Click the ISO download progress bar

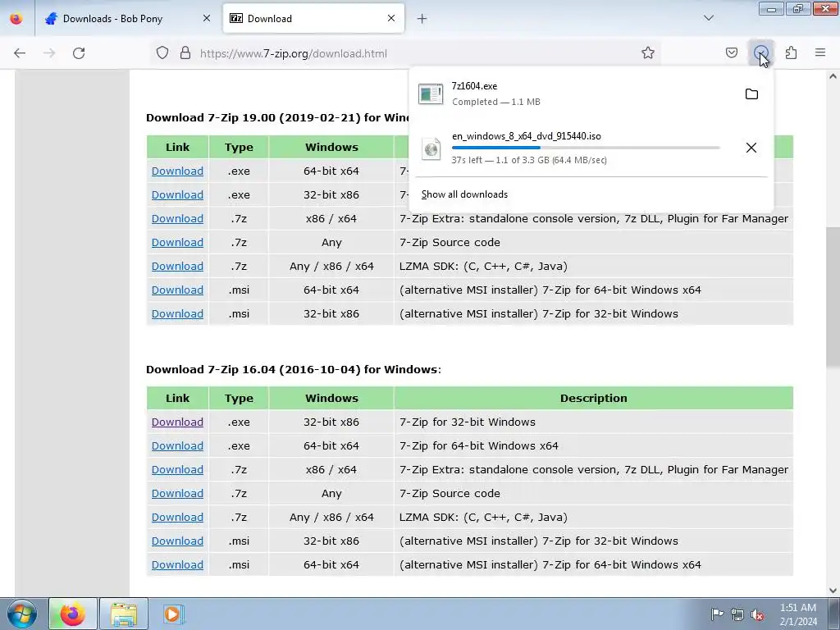[586, 148]
